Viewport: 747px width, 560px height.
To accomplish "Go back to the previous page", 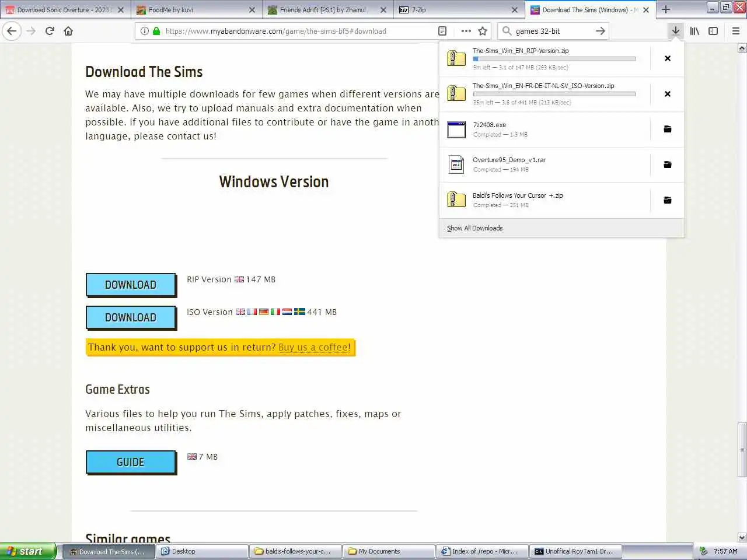I will pyautogui.click(x=12, y=31).
